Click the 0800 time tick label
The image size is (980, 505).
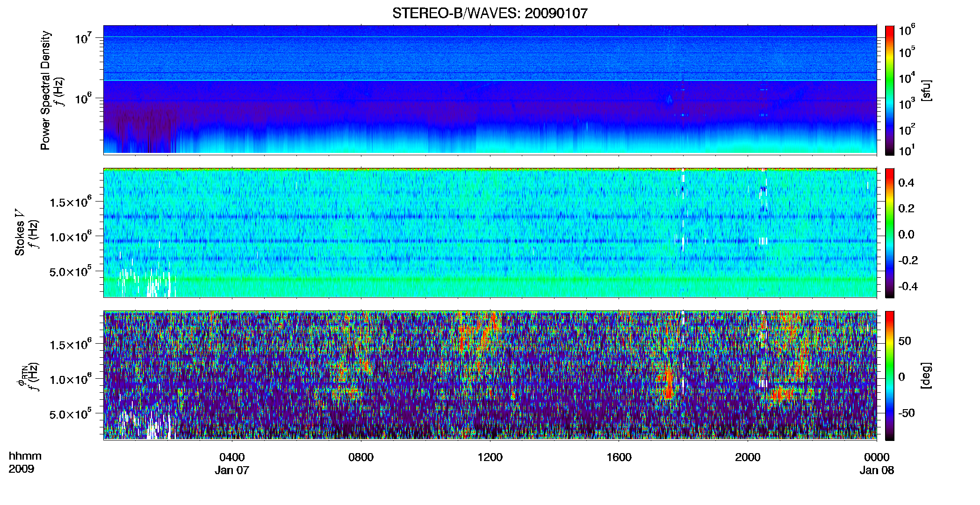point(361,457)
